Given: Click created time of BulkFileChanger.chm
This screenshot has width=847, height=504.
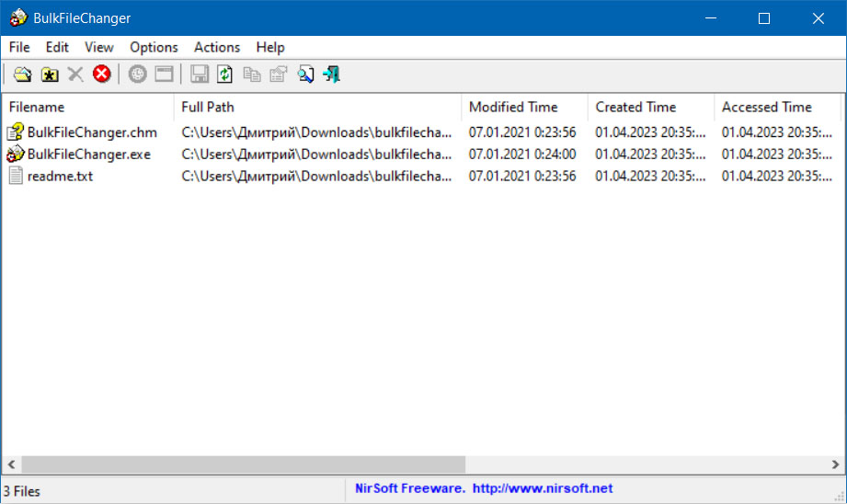Looking at the screenshot, I should pos(650,132).
